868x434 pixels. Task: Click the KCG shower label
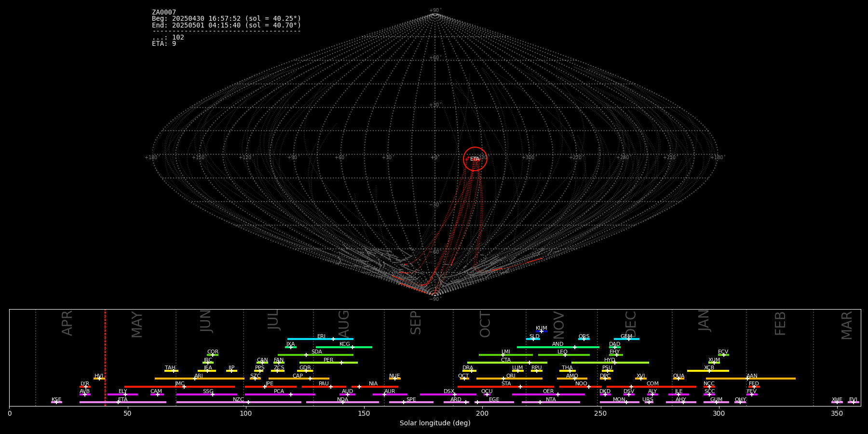pos(345,344)
